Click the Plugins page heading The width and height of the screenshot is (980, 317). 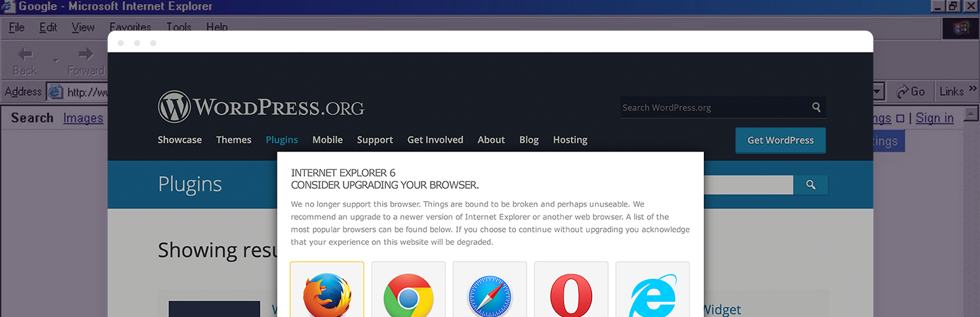pyautogui.click(x=190, y=184)
